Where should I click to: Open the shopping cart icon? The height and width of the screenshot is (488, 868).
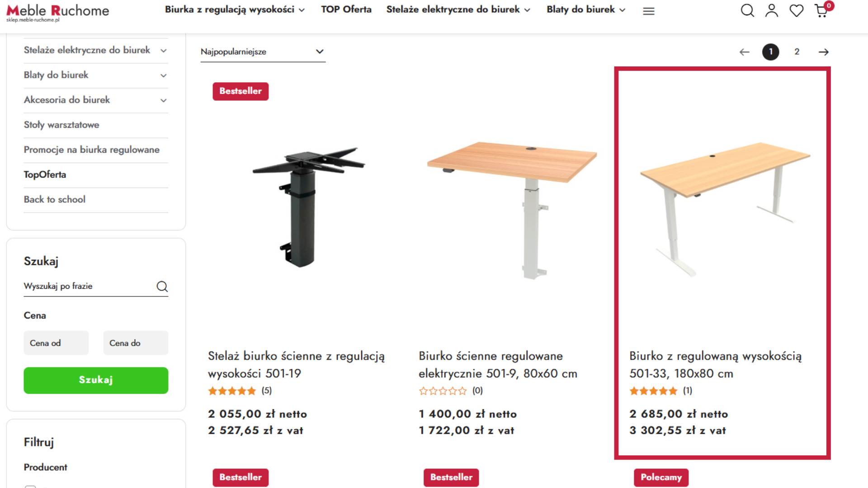pos(821,10)
